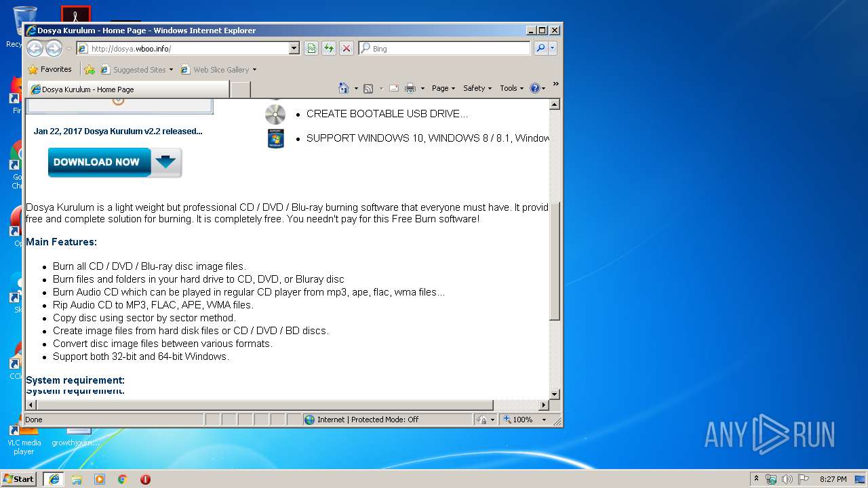The height and width of the screenshot is (488, 868).
Task: Click the volume speaker tray icon
Action: tap(787, 479)
